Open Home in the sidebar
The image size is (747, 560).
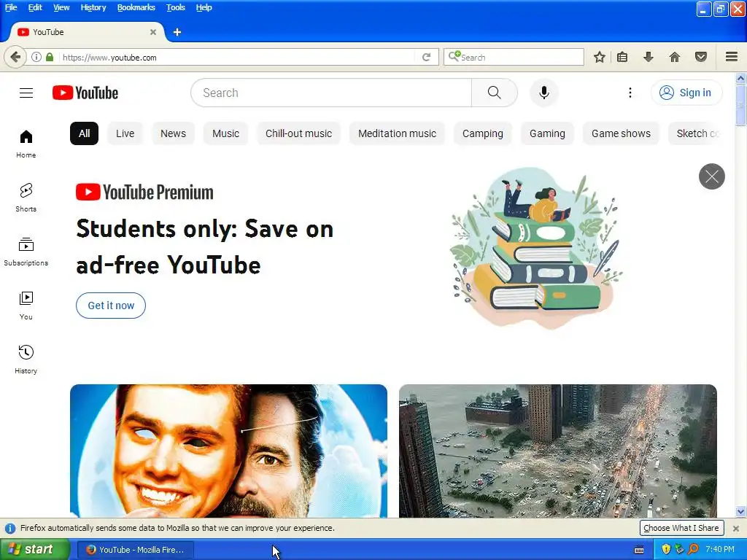pyautogui.click(x=26, y=144)
